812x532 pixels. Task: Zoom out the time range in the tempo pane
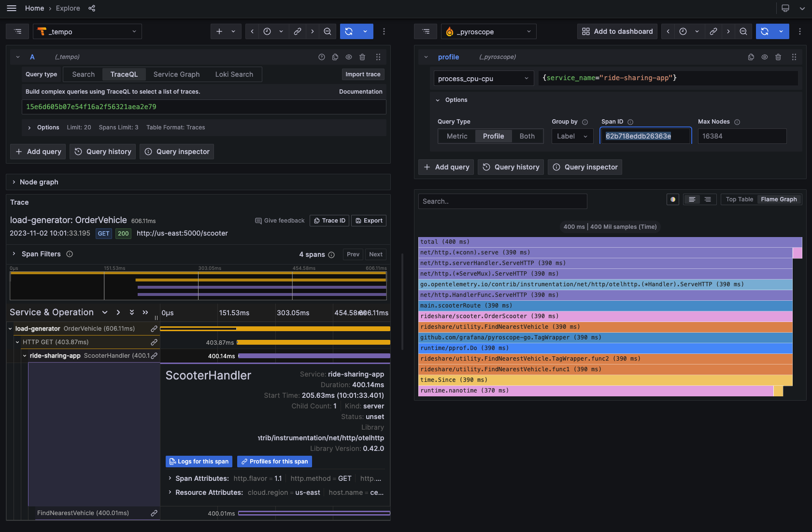pyautogui.click(x=328, y=31)
